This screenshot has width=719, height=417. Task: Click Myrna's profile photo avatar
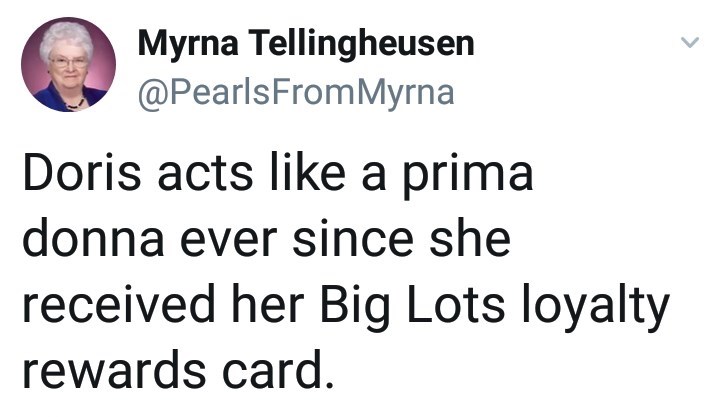[x=69, y=65]
